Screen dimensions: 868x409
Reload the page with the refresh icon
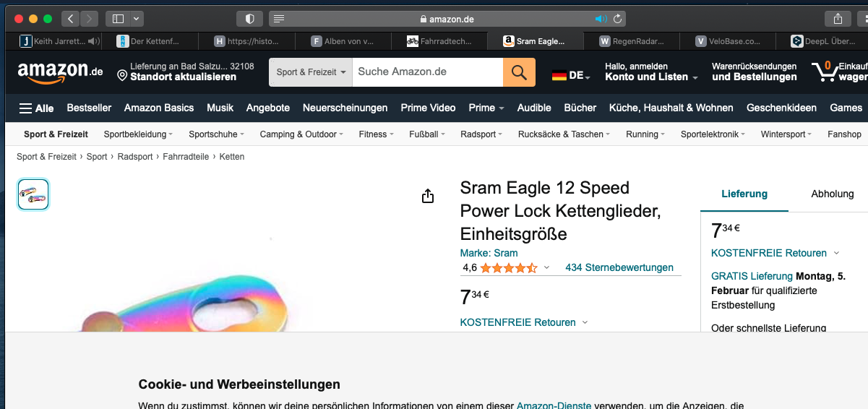click(x=618, y=19)
